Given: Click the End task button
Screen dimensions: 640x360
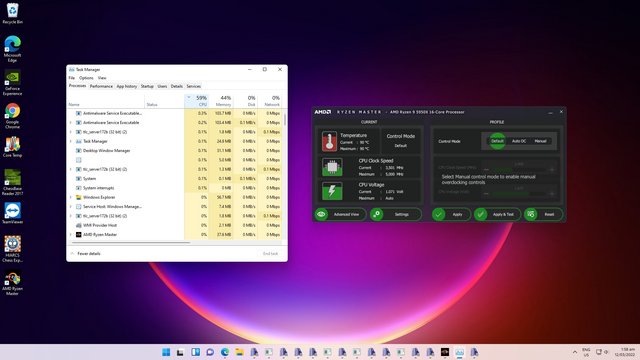Looking at the screenshot, I should tap(270, 253).
